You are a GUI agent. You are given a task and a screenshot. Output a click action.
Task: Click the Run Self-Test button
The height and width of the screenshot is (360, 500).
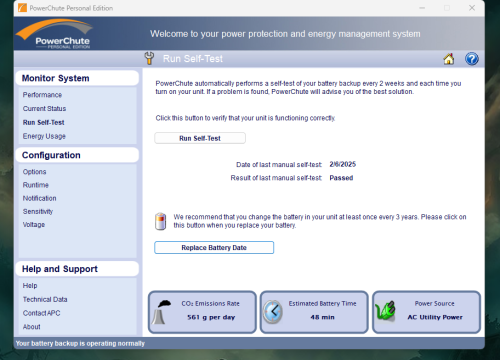[x=200, y=138]
